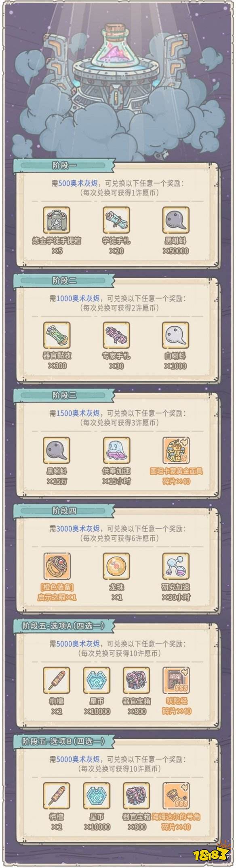Choose the 专家手札 reward icon
This screenshot has height=868, width=236.
click(x=116, y=335)
